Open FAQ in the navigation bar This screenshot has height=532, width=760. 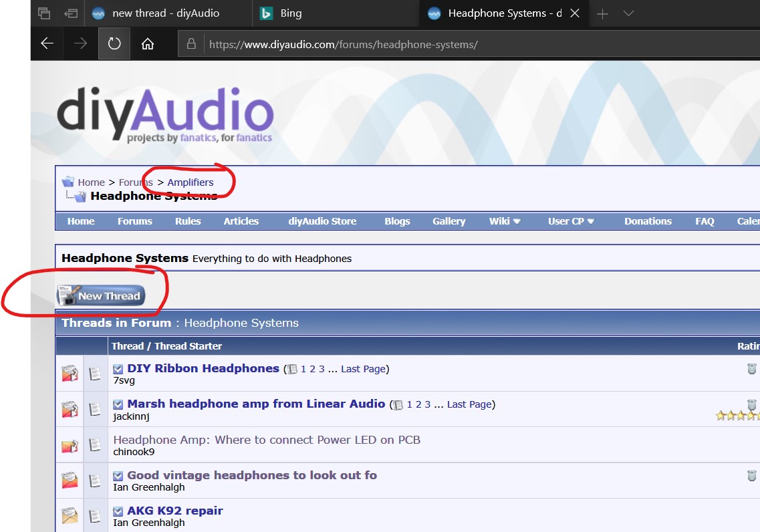[x=705, y=221]
